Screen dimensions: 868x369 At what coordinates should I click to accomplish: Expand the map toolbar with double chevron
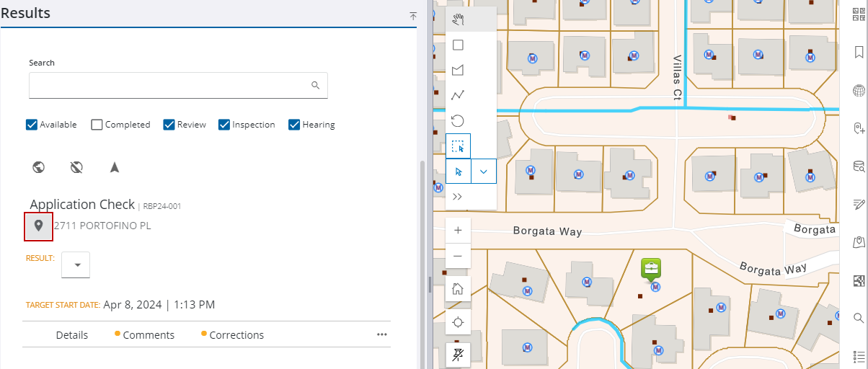click(458, 197)
